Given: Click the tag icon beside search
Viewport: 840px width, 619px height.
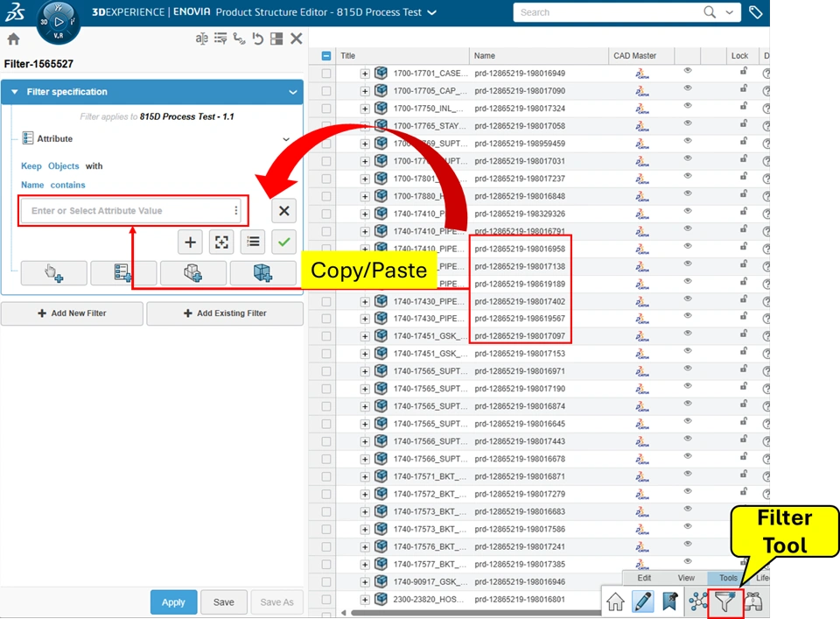Looking at the screenshot, I should [x=755, y=12].
